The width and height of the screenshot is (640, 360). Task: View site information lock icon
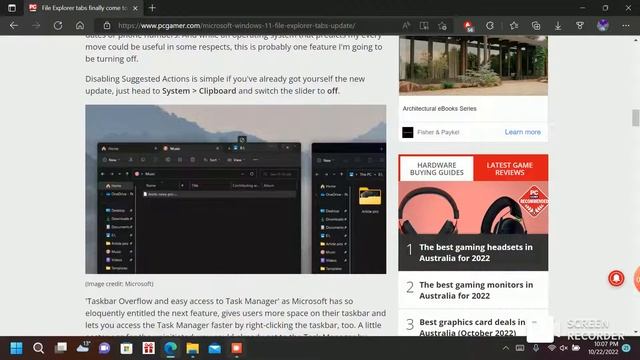click(107, 25)
